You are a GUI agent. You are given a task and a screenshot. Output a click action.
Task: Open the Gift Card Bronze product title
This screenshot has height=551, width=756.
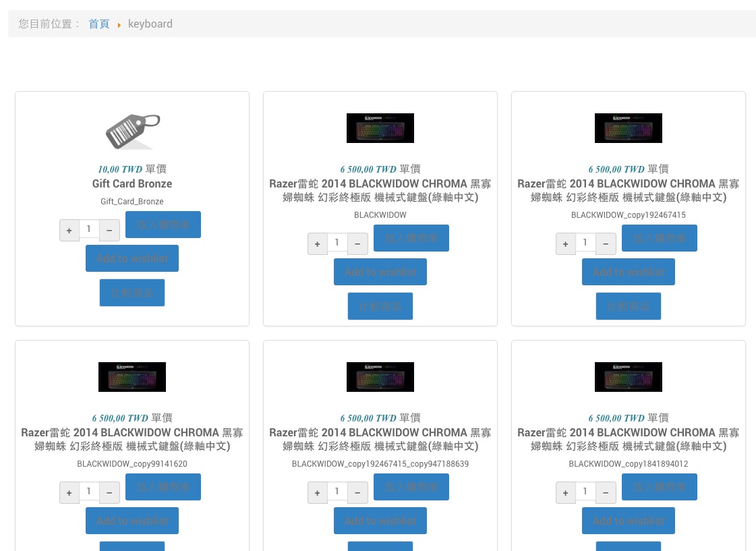(x=132, y=183)
